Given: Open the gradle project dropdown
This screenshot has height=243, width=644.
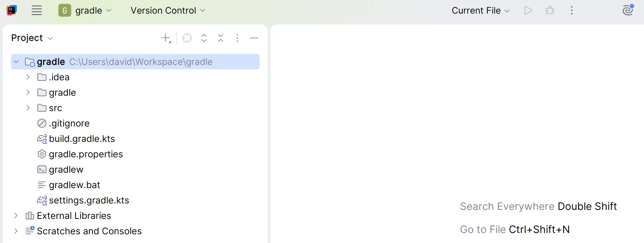Looking at the screenshot, I should [x=85, y=11].
